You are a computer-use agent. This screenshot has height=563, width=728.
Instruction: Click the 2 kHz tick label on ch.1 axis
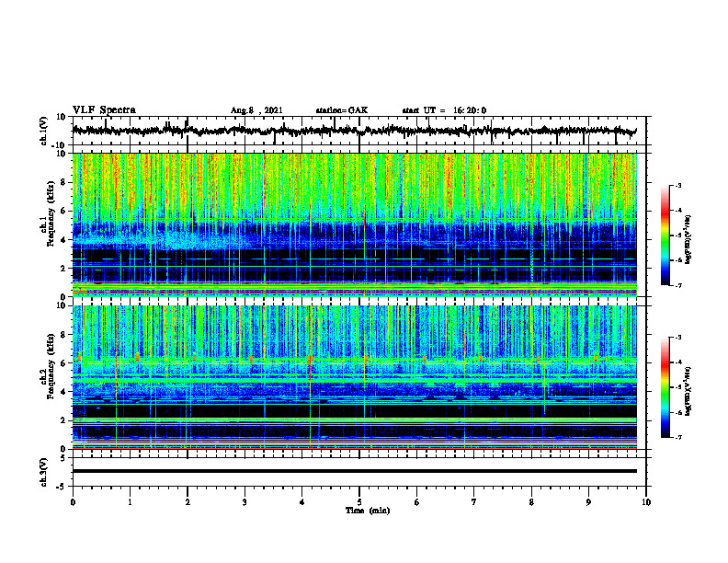(x=64, y=269)
